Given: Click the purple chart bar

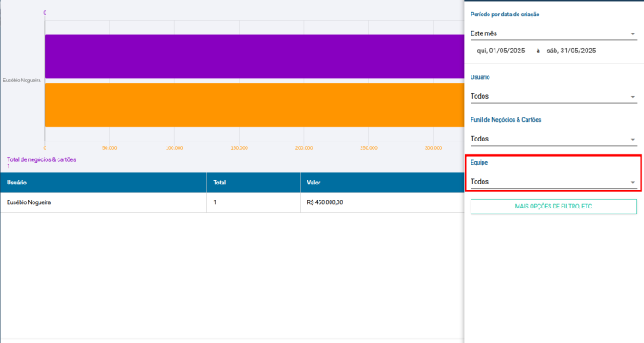Looking at the screenshot, I should click(254, 57).
